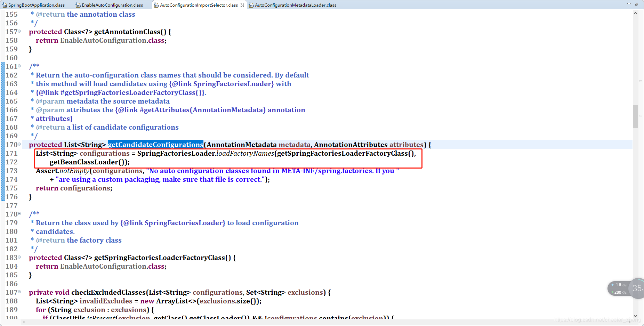The height and width of the screenshot is (326, 644).
Task: Click the class icon on AutoConfigurationImportSelector.class tab
Action: [156, 5]
